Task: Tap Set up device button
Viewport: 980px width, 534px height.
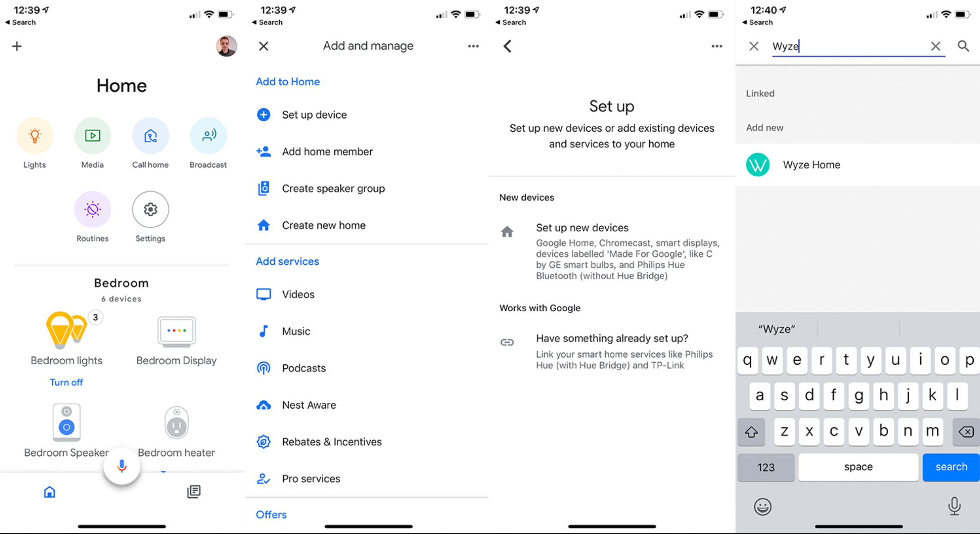Action: (x=316, y=114)
